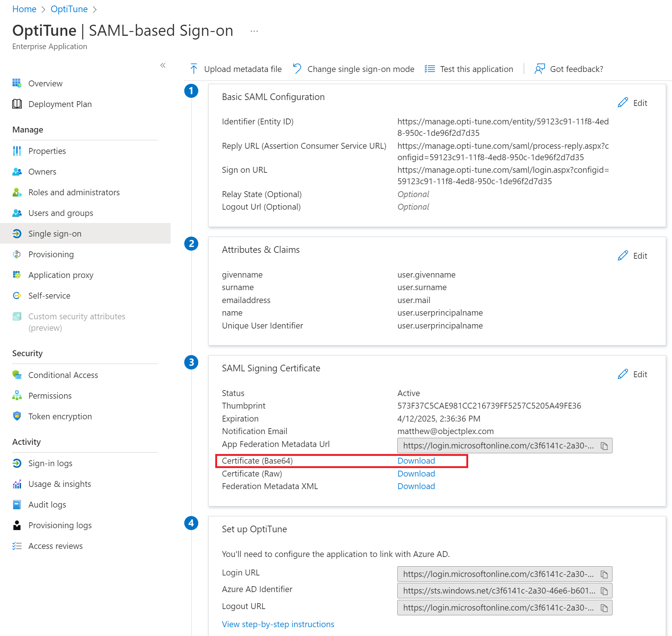This screenshot has height=636, width=672.
Task: Open Audit logs page
Action: pos(47,505)
